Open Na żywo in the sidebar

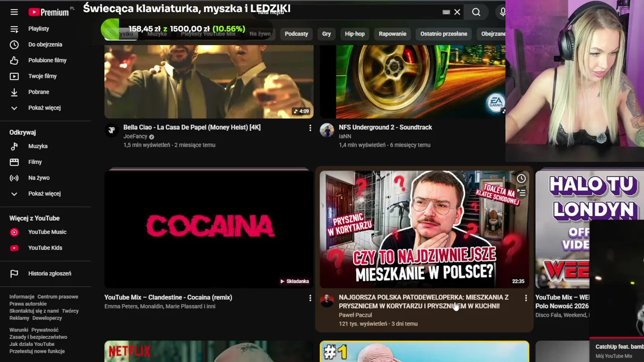(x=39, y=178)
